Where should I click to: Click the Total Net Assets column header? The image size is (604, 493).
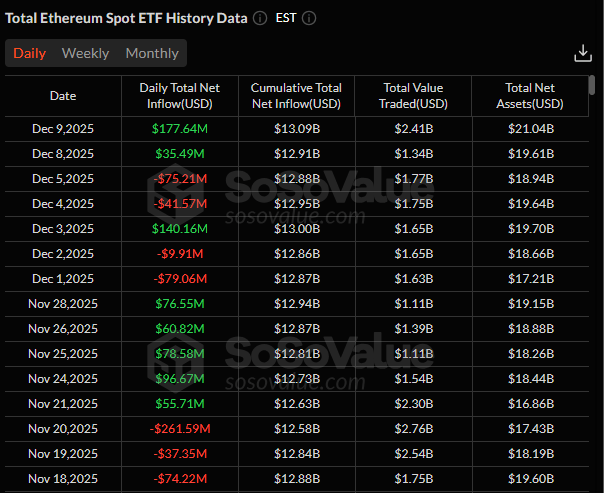(529, 96)
